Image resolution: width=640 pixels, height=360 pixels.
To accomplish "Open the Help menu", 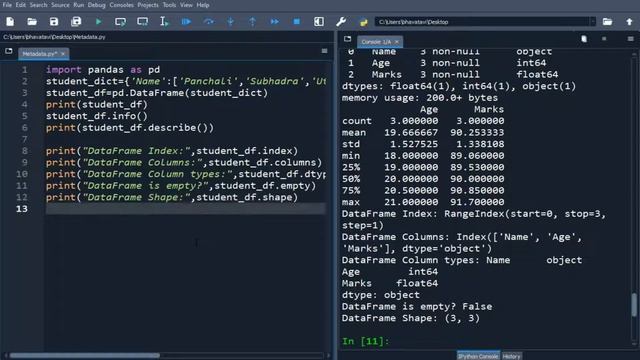I will click(x=202, y=5).
